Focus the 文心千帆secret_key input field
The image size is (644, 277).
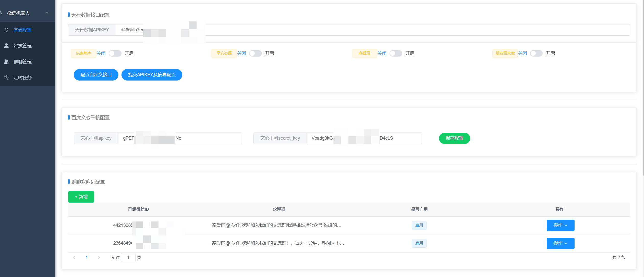click(364, 138)
